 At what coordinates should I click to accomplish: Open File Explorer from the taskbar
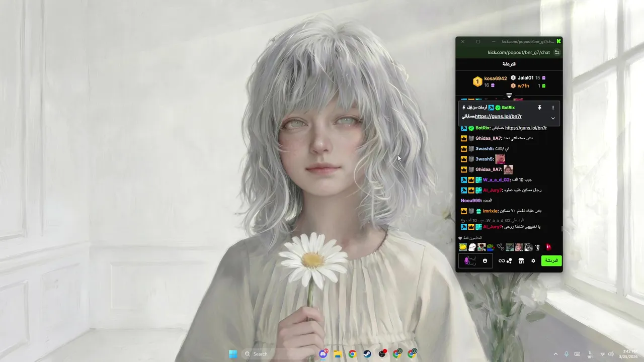pyautogui.click(x=338, y=354)
